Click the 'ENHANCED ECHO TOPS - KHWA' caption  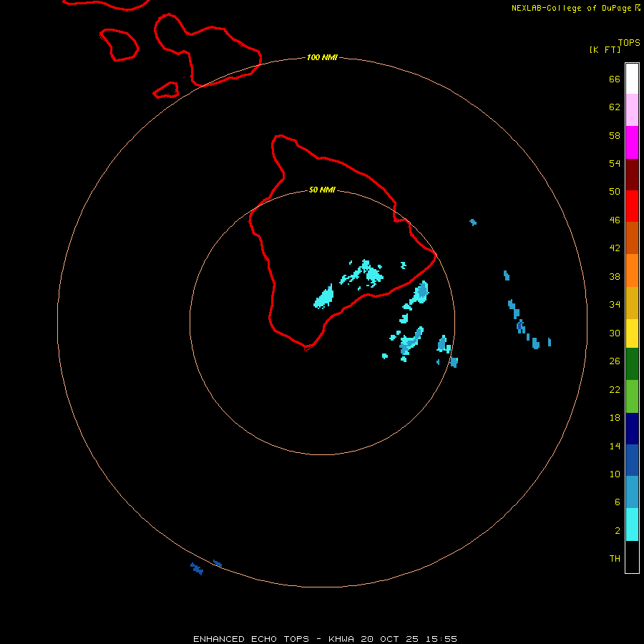point(273,639)
